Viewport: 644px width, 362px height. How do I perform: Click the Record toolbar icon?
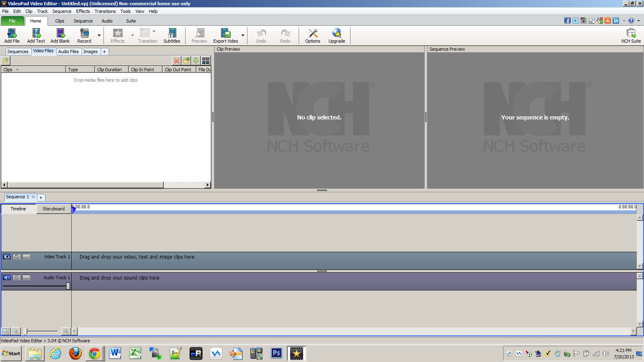pos(84,35)
